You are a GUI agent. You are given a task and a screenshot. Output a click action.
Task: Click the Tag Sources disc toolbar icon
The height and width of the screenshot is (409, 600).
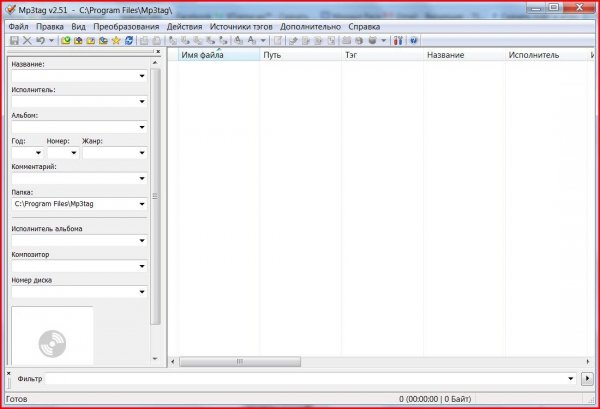372,40
